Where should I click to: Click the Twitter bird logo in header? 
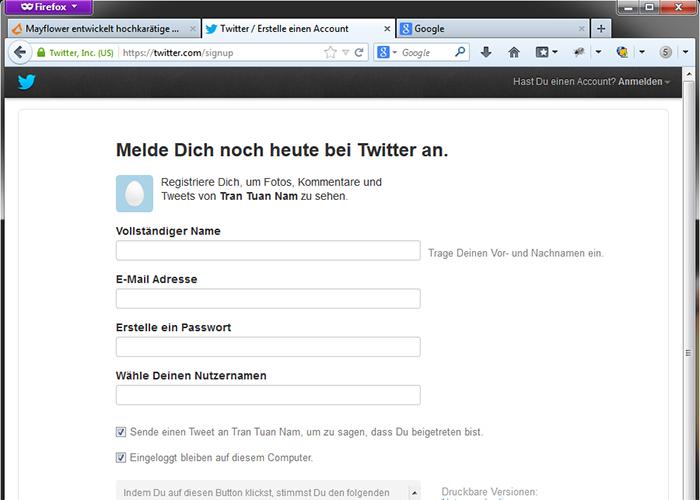pyautogui.click(x=27, y=82)
